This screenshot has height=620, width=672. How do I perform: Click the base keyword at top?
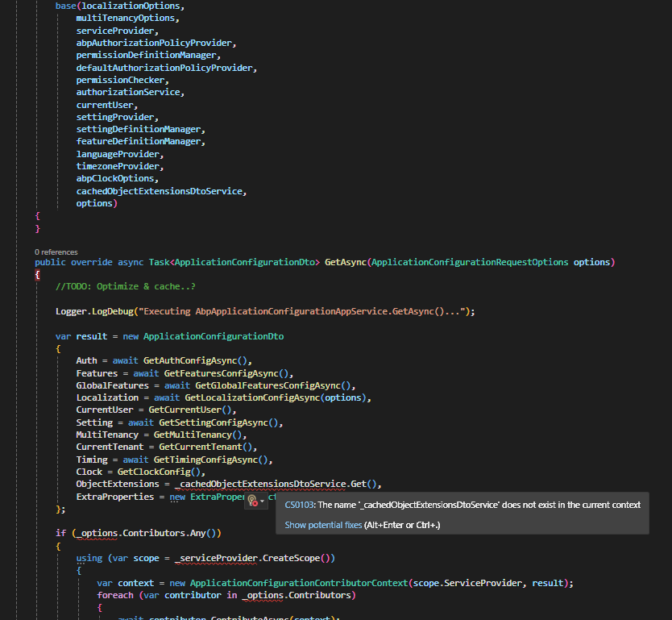(66, 6)
